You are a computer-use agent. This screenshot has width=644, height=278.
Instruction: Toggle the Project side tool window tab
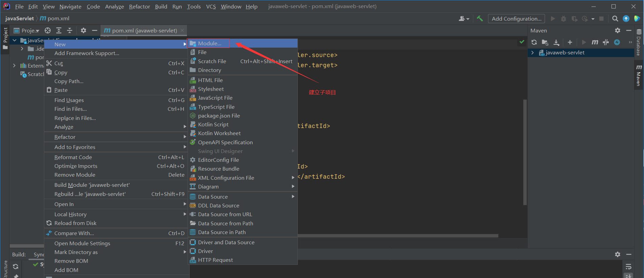coord(5,38)
